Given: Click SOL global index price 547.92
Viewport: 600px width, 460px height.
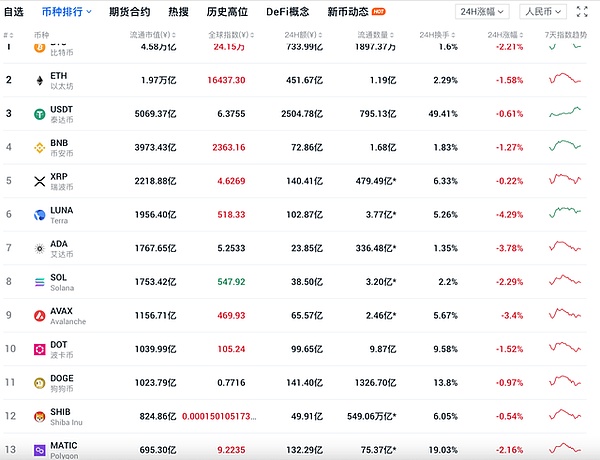Looking at the screenshot, I should point(231,282).
